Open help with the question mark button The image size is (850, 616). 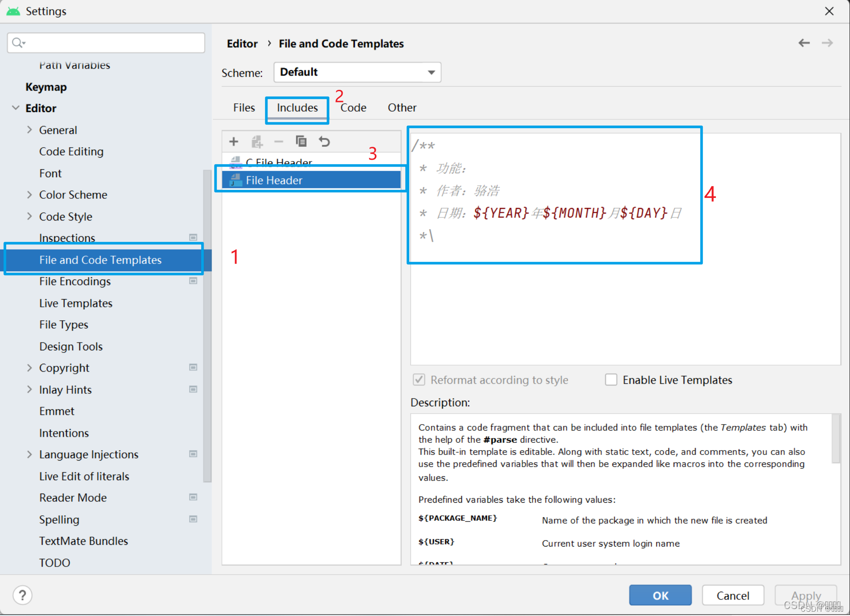(23, 595)
